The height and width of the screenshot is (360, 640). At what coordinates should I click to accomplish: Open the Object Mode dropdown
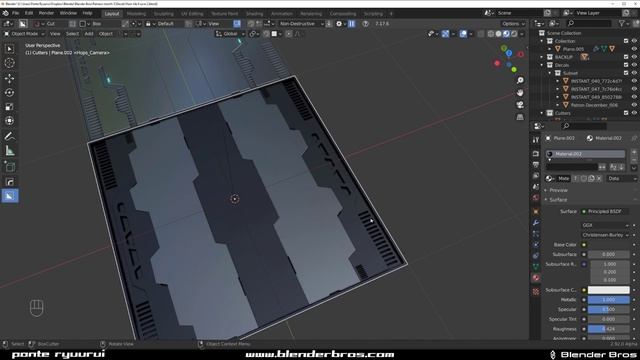pyautogui.click(x=24, y=34)
